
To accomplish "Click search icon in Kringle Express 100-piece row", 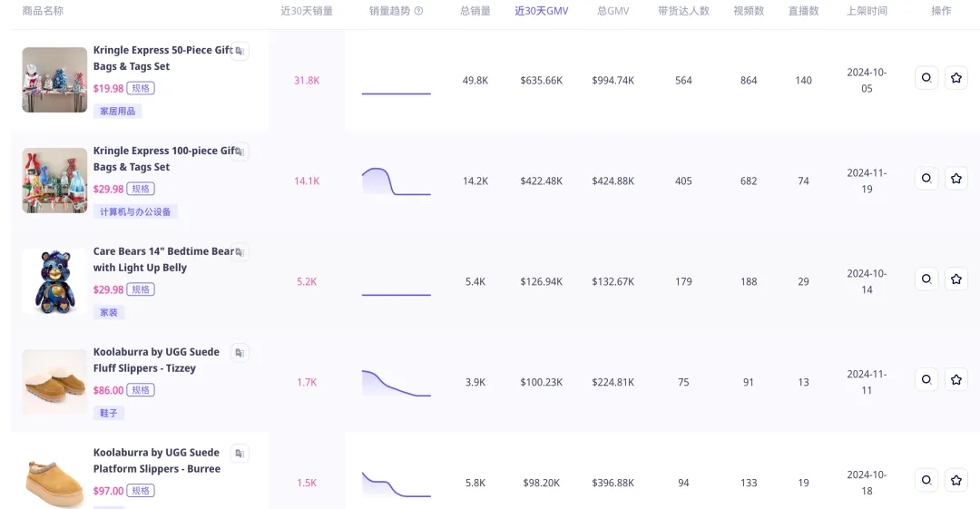I will click(x=926, y=179).
